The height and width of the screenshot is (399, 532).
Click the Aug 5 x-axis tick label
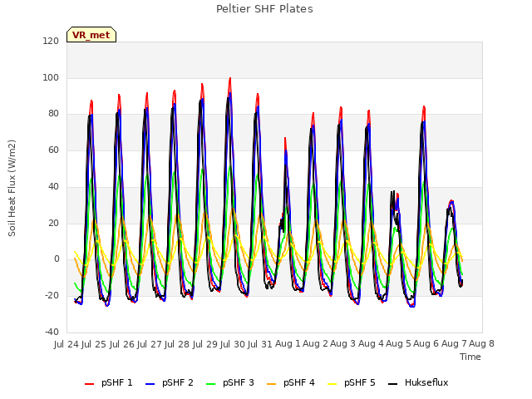(x=399, y=343)
